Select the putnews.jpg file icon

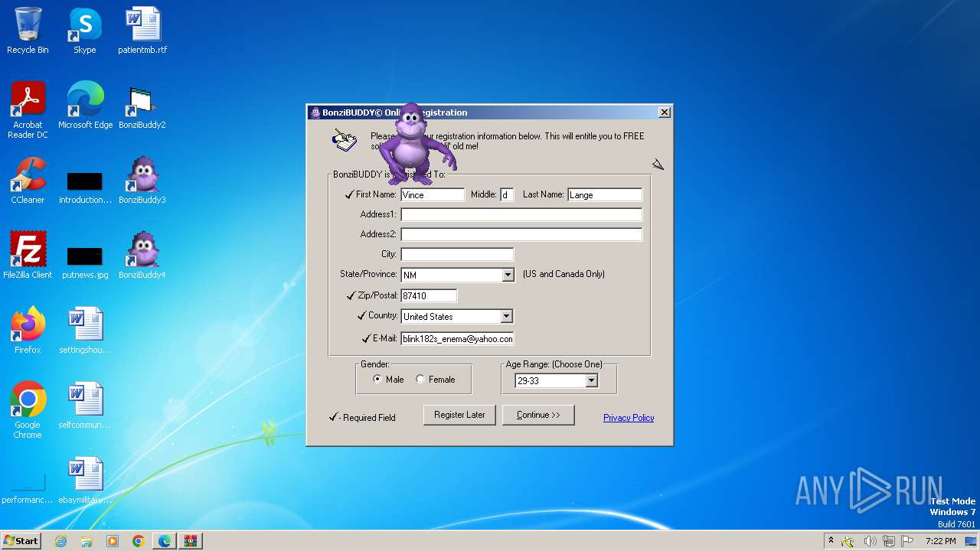pyautogui.click(x=85, y=263)
